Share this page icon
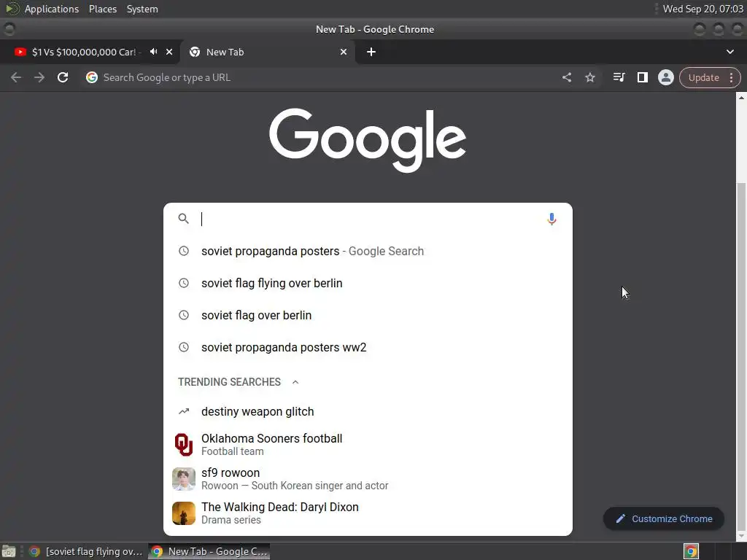Image resolution: width=747 pixels, height=560 pixels. (x=566, y=77)
